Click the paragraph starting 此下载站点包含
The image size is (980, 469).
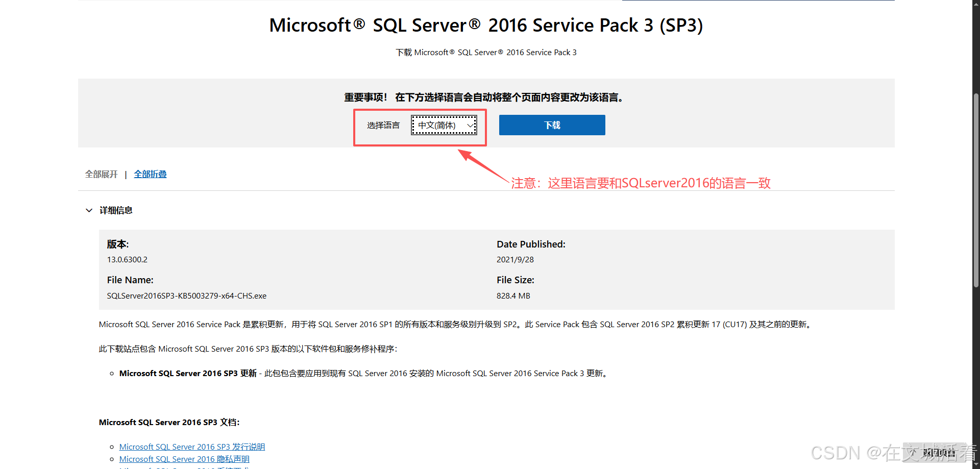click(248, 349)
